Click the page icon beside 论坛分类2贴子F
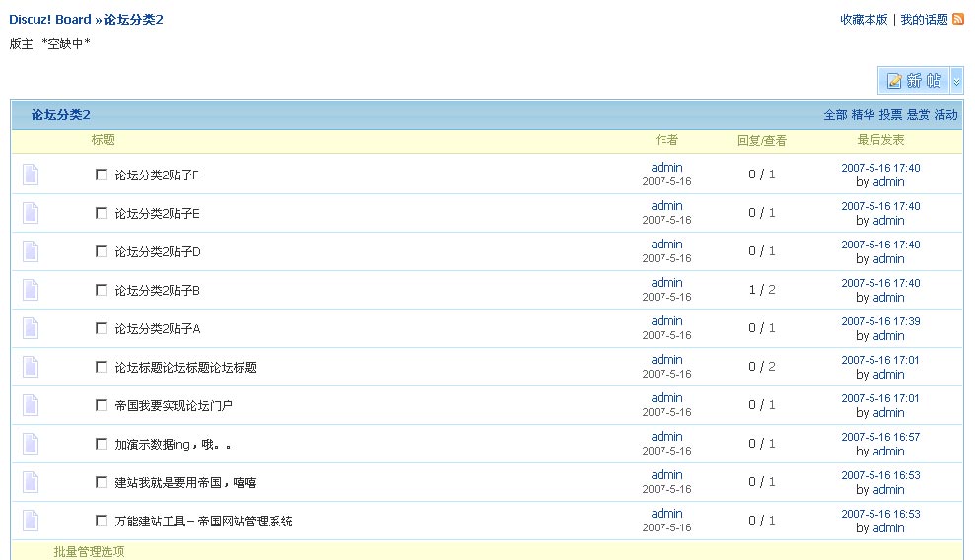The width and height of the screenshot is (975, 560). point(32,175)
